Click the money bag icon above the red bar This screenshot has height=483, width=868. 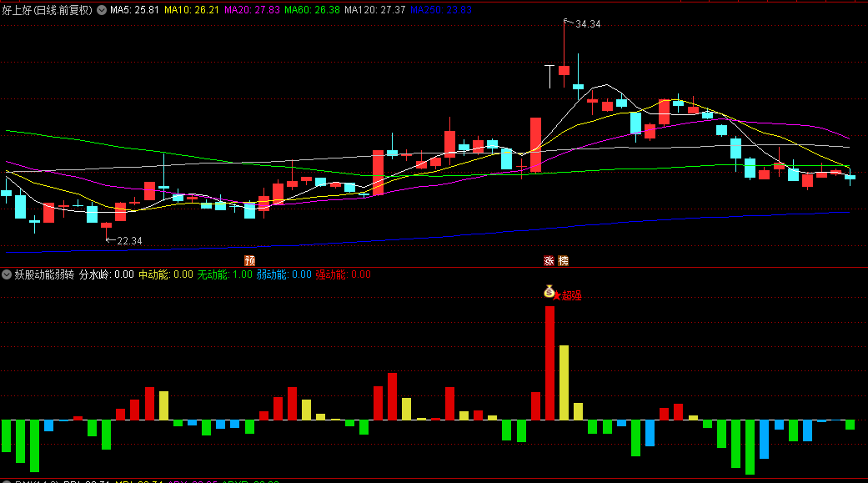[549, 291]
